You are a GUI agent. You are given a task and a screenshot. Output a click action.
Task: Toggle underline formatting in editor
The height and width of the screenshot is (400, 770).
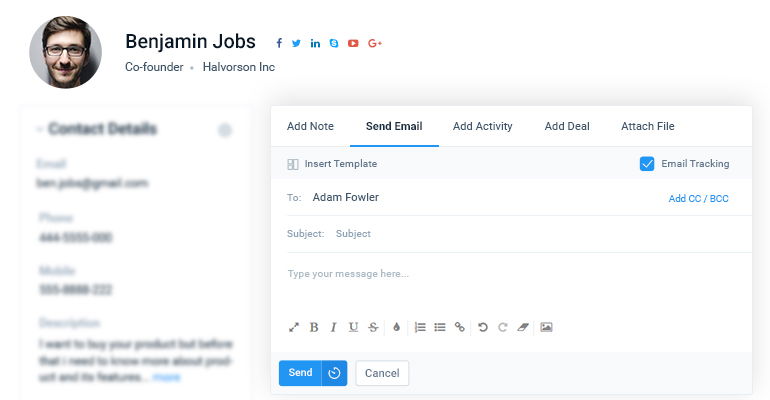(353, 327)
